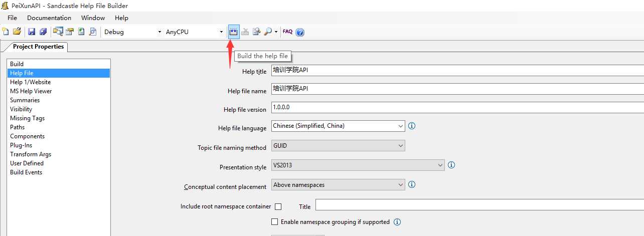Open the Window menu
Viewport: 644px width, 236px height.
(x=93, y=18)
